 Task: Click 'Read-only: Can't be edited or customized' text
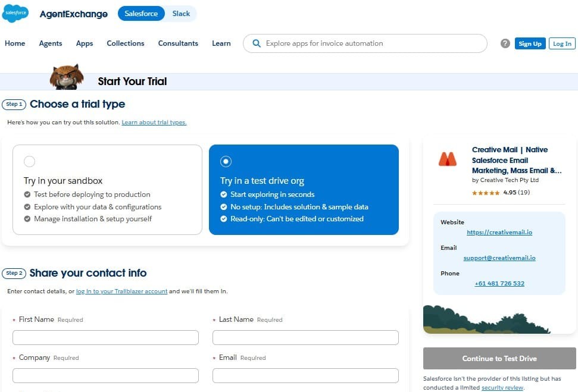click(x=297, y=219)
